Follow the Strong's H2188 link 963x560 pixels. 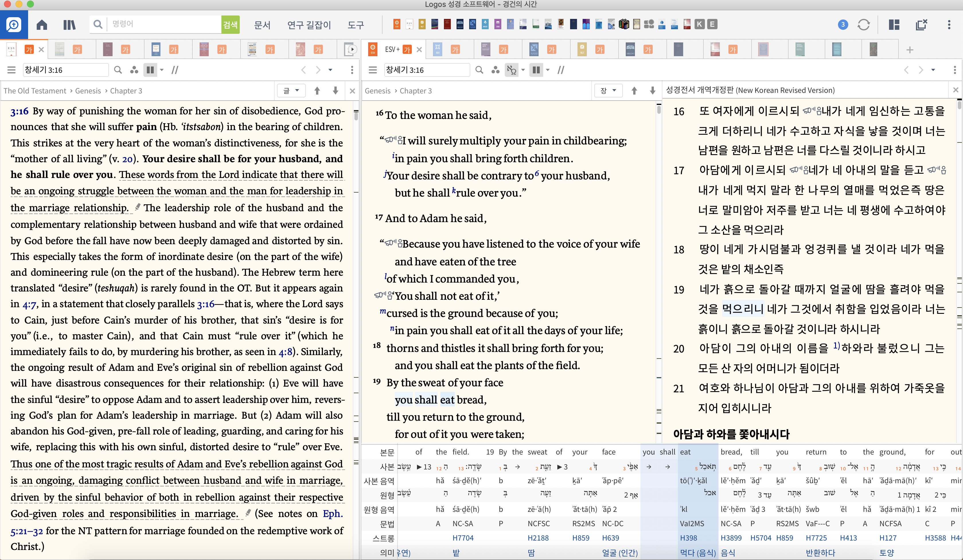tap(538, 538)
